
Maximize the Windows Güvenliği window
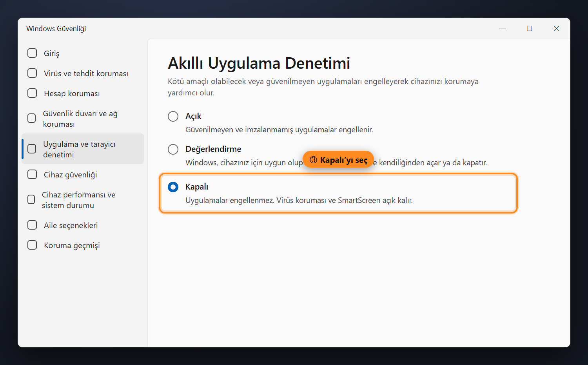click(x=529, y=28)
